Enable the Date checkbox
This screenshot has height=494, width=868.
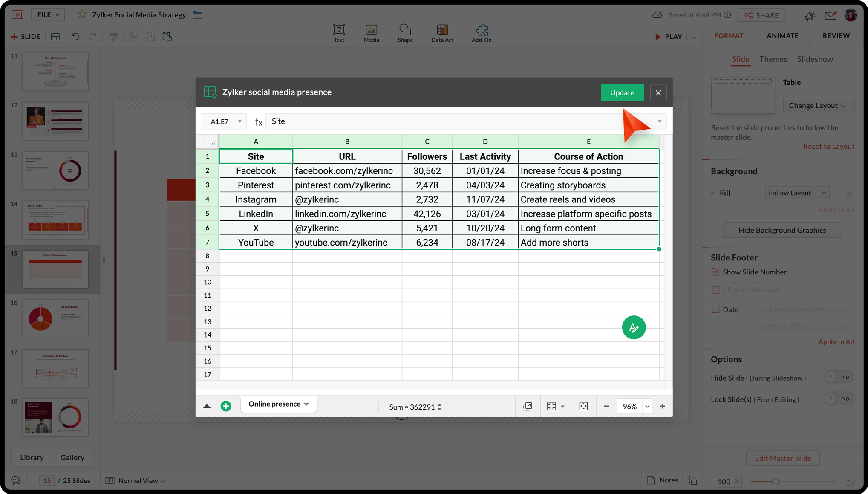click(715, 309)
